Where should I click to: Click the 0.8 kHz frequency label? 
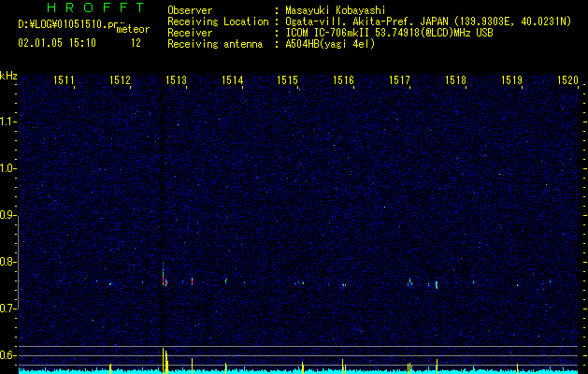coord(7,262)
